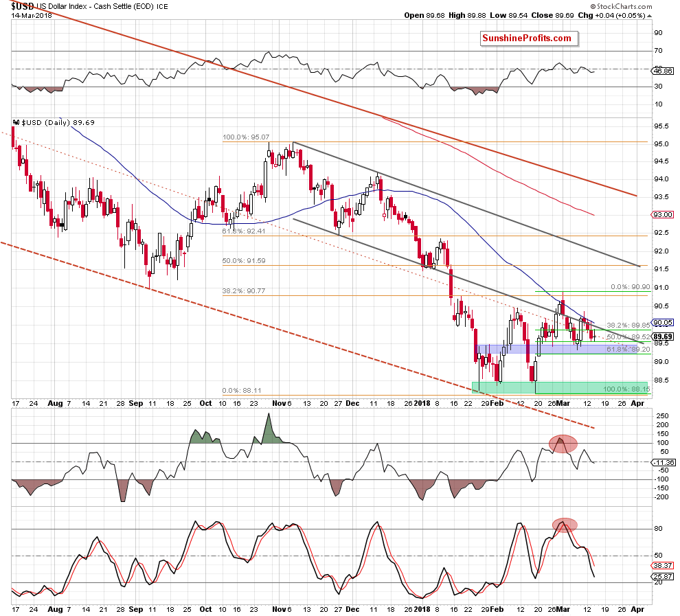The width and height of the screenshot is (680, 616).
Task: Open the StockCharts.com copyright link
Action: (621, 6)
